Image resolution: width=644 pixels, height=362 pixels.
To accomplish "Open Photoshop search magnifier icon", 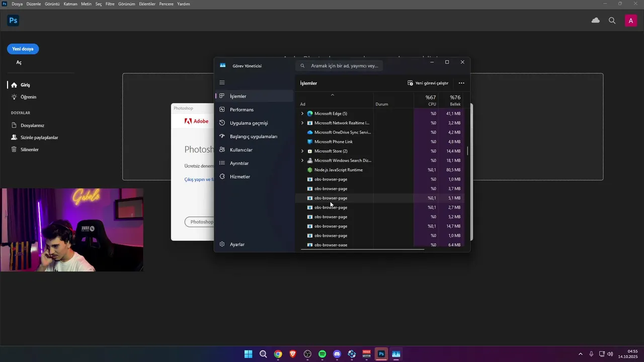I will [x=612, y=21].
